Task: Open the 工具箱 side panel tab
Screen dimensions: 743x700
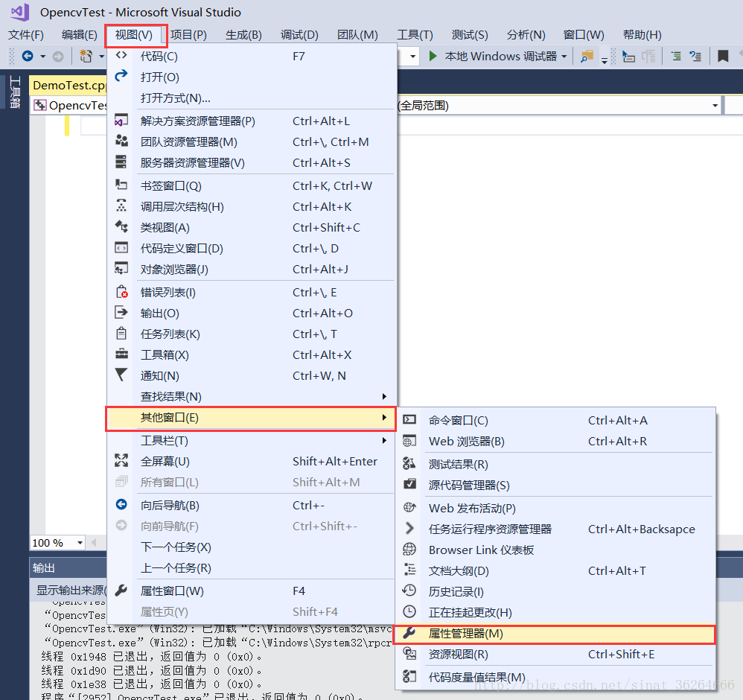Action: [x=15, y=93]
